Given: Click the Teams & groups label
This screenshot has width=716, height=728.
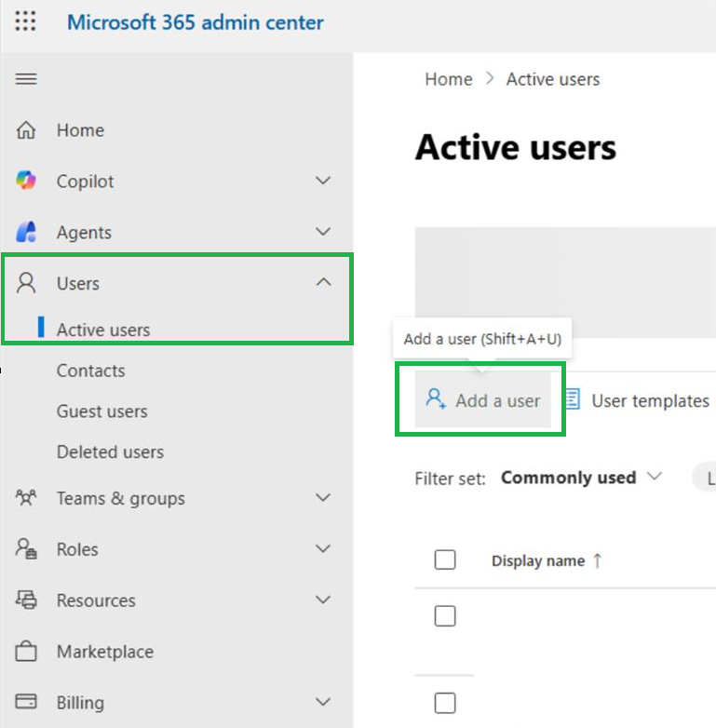Looking at the screenshot, I should 121,499.
